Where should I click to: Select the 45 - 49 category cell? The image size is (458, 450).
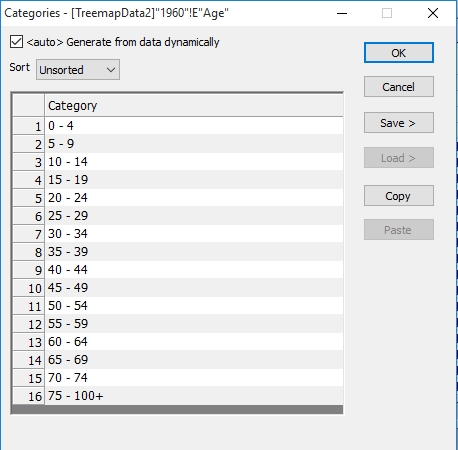tap(194, 288)
